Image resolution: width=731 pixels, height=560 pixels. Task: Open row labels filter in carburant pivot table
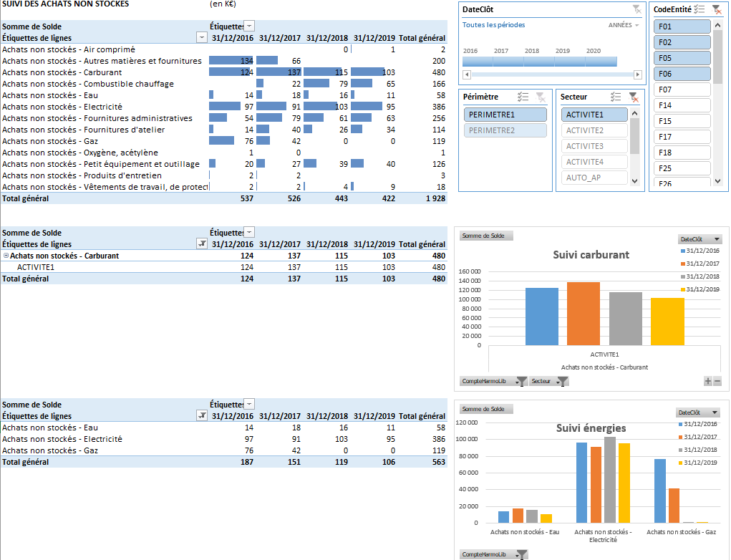pyautogui.click(x=201, y=244)
